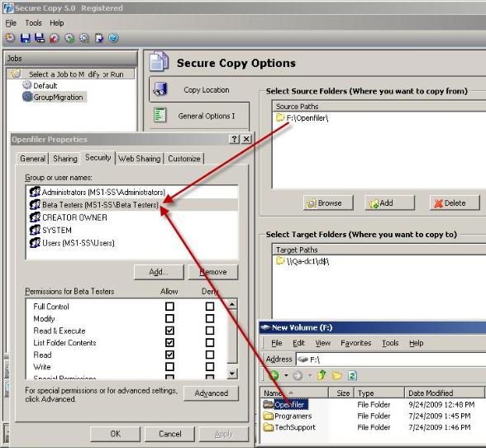Check the Write Allow checkbox
Image resolution: width=486 pixels, height=448 pixels.
pyautogui.click(x=169, y=367)
